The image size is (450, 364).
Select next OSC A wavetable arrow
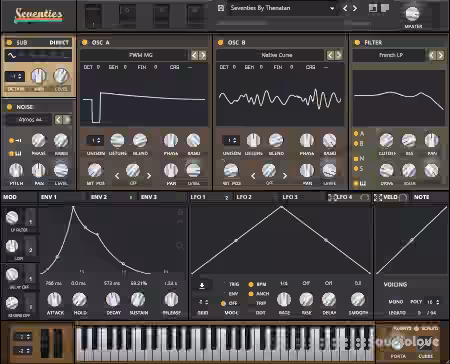[x=203, y=55]
